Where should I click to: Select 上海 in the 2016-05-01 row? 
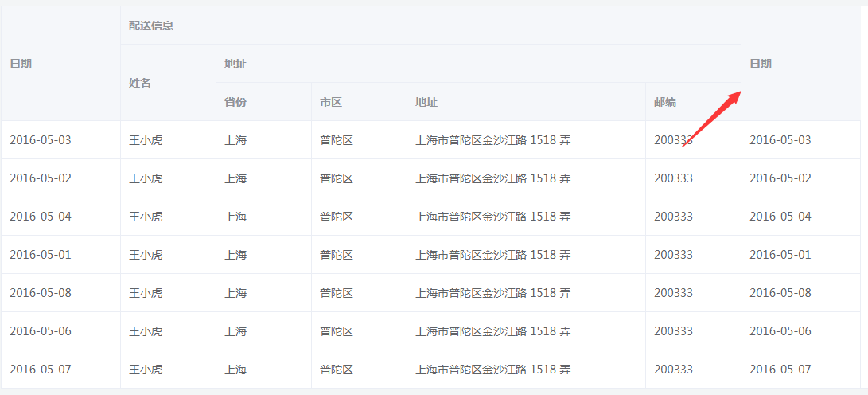click(x=235, y=255)
